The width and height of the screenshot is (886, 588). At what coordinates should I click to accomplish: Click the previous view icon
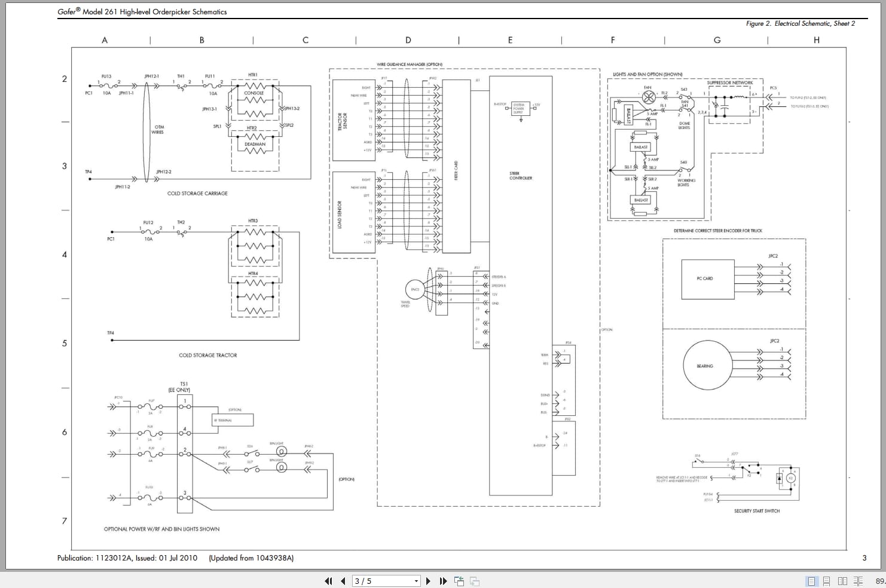(459, 581)
